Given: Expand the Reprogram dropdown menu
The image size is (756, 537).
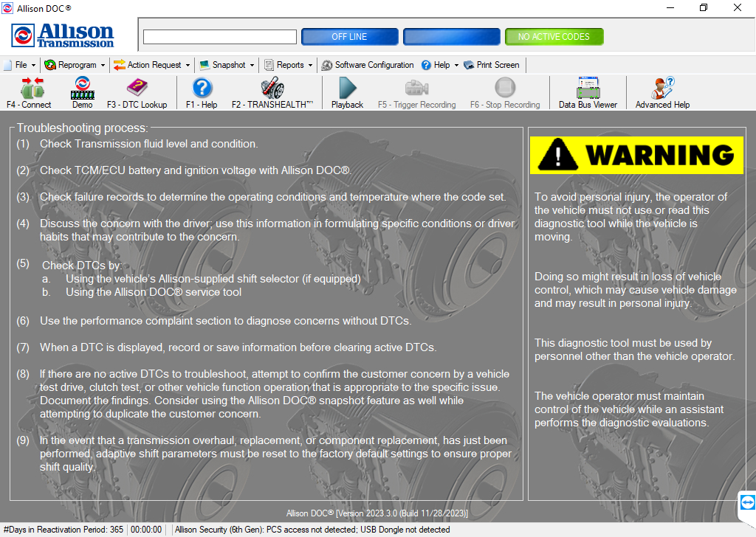Looking at the screenshot, I should [75, 65].
